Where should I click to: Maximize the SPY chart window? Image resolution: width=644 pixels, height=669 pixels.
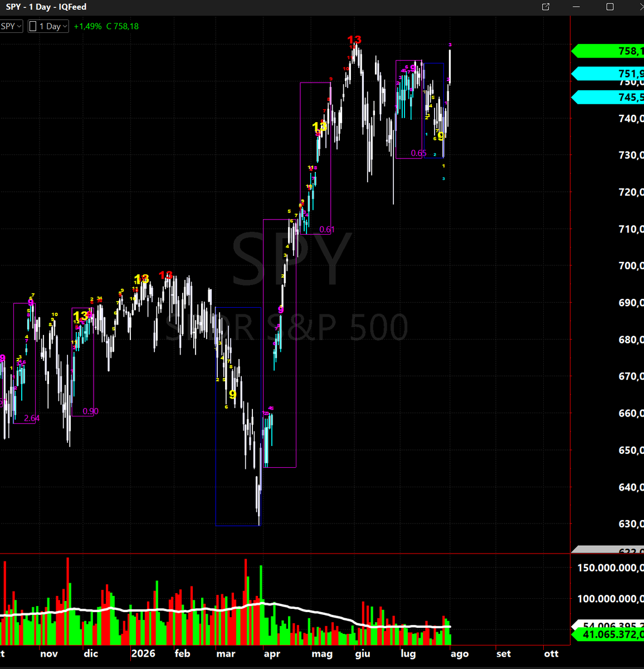610,7
